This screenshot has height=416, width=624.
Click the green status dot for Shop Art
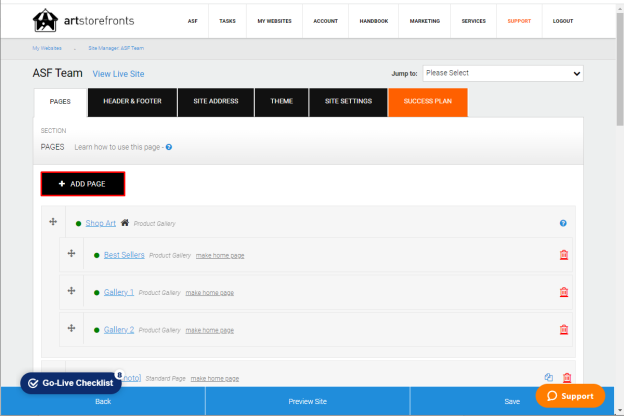click(78, 224)
